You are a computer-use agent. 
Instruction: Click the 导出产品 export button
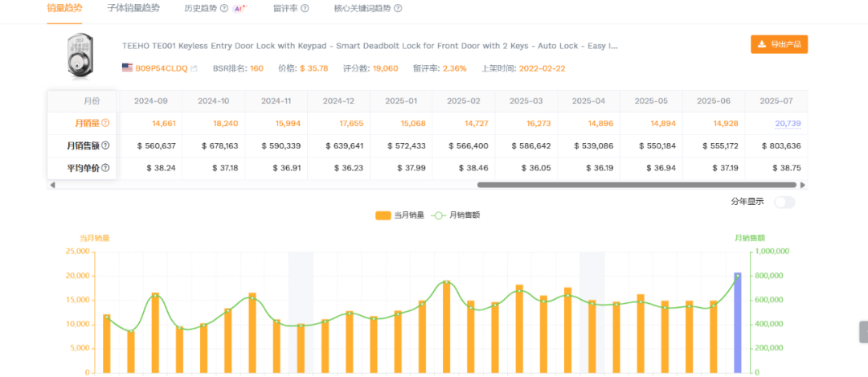click(x=779, y=44)
